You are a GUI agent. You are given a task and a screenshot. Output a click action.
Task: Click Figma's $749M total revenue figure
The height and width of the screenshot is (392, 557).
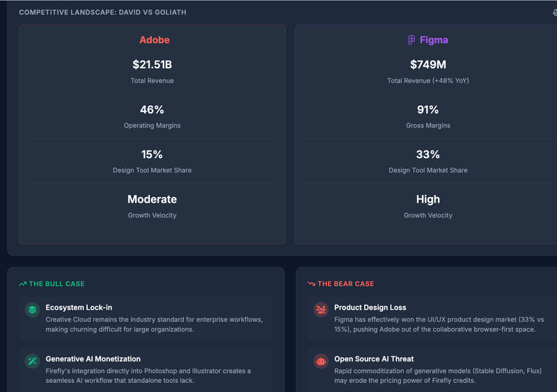[428, 65]
